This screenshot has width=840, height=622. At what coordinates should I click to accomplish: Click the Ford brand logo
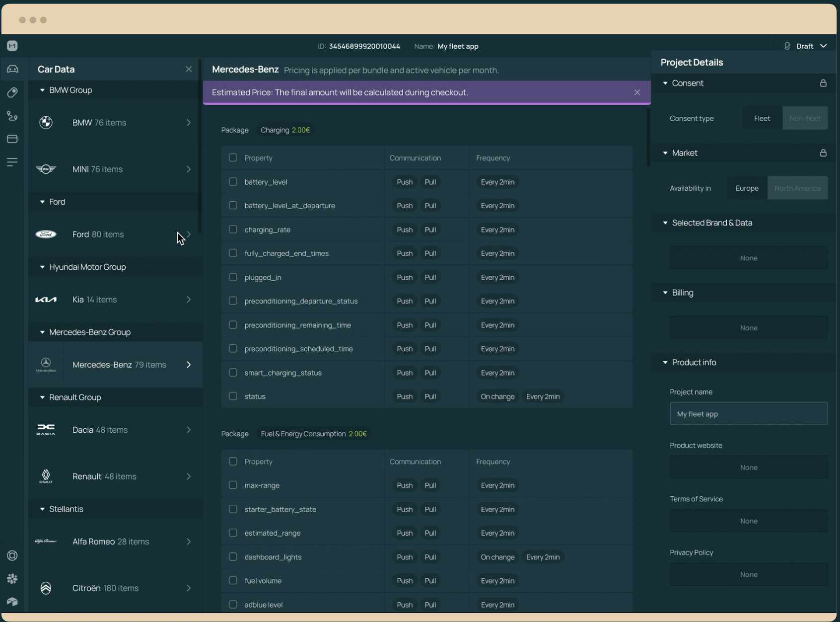point(46,234)
